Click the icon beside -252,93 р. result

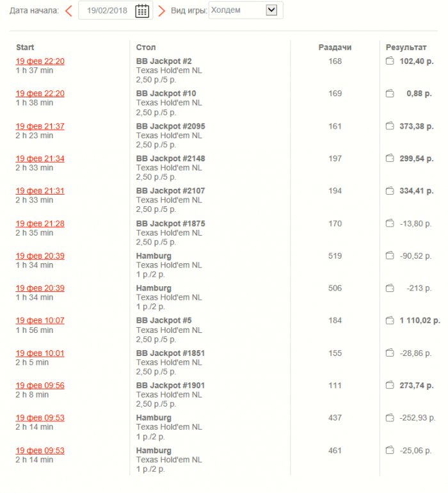tap(389, 417)
